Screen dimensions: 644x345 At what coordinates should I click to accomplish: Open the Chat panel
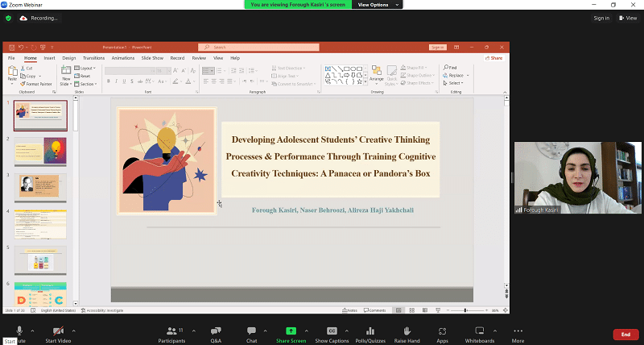click(x=251, y=331)
